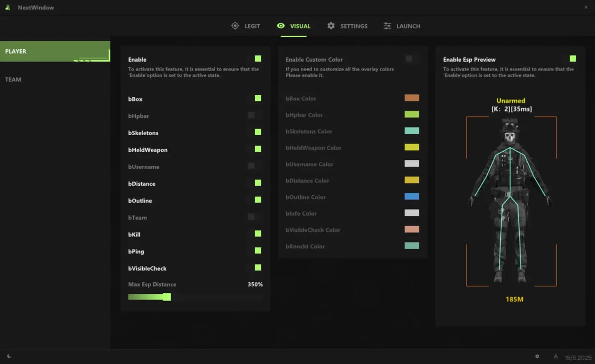Screen dimensions: 595x364
Task: Close the NextWindow window
Action: pyautogui.click(x=586, y=7)
